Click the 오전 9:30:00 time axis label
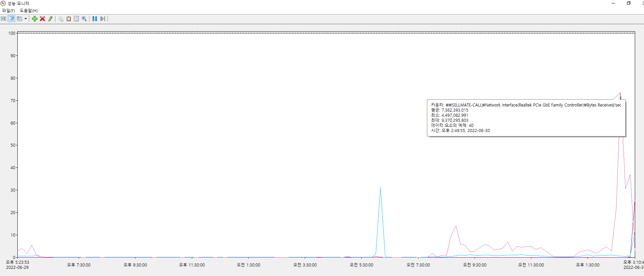The height and width of the screenshot is (276, 644). tap(475, 265)
